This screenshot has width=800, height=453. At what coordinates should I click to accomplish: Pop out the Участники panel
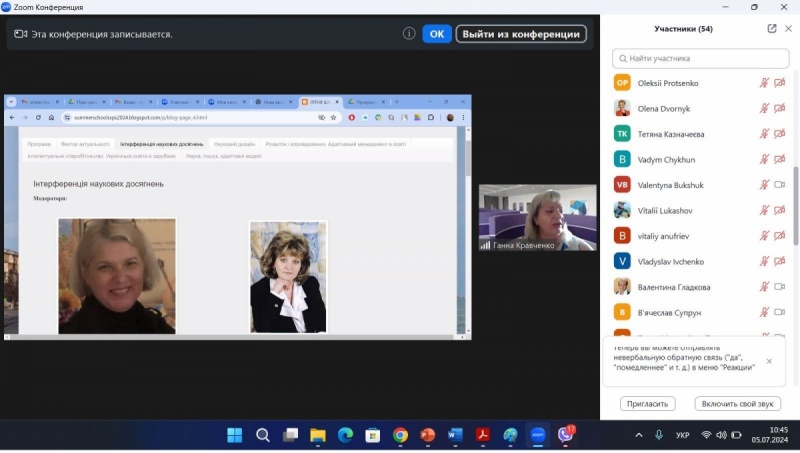[771, 29]
